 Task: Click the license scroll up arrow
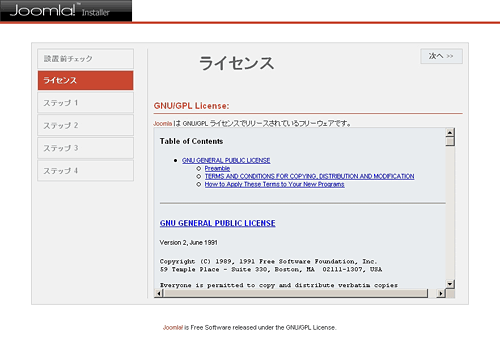pos(450,133)
